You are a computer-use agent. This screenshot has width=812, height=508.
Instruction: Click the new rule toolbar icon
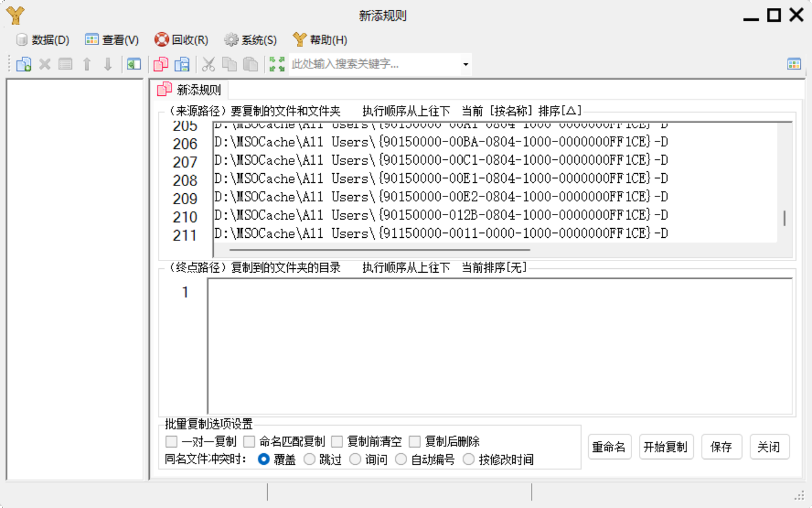24,64
